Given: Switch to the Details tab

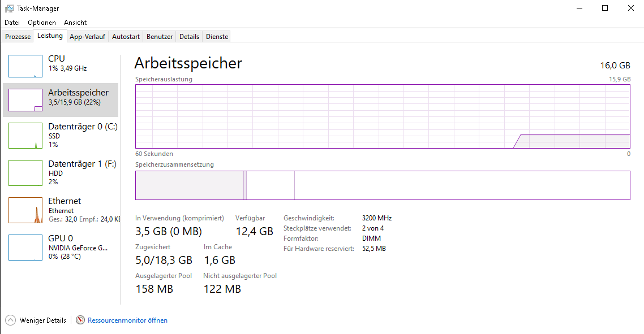Looking at the screenshot, I should (189, 37).
